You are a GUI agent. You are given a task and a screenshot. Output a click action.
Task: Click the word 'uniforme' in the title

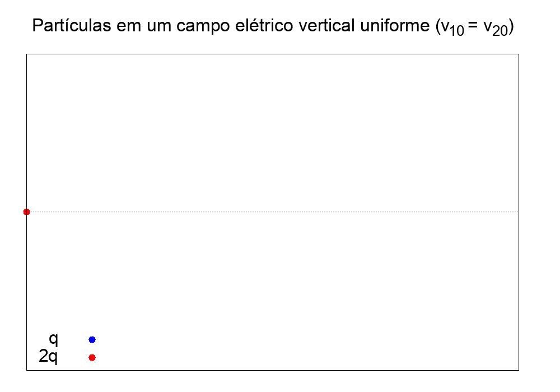pos(395,26)
